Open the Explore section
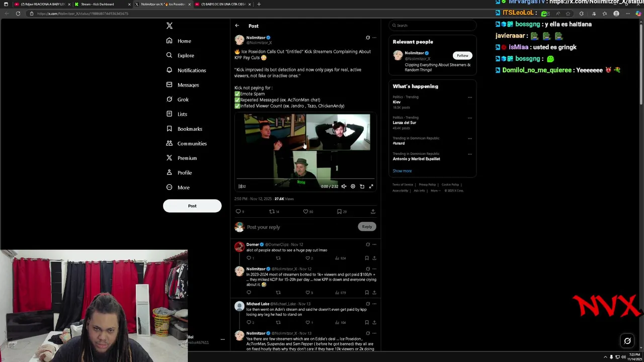 pyautogui.click(x=180, y=55)
